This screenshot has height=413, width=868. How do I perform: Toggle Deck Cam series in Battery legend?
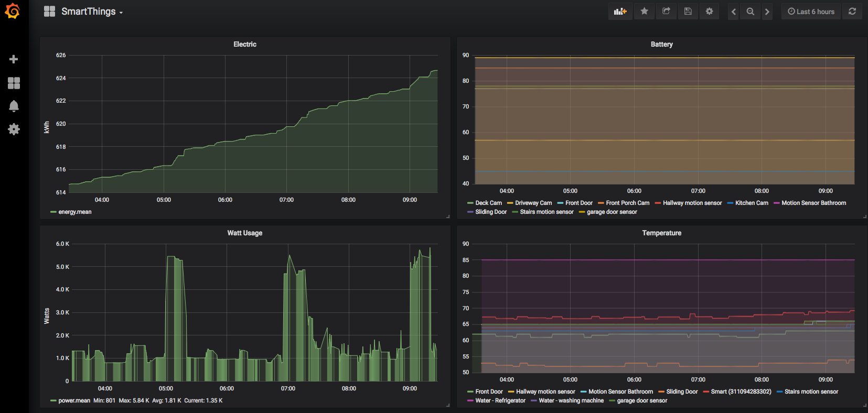[x=488, y=203]
